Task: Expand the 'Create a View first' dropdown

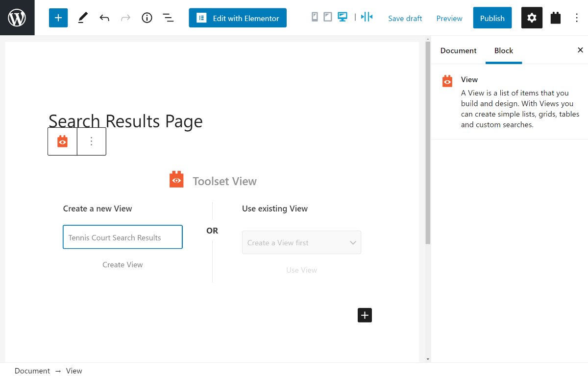Action: point(301,242)
